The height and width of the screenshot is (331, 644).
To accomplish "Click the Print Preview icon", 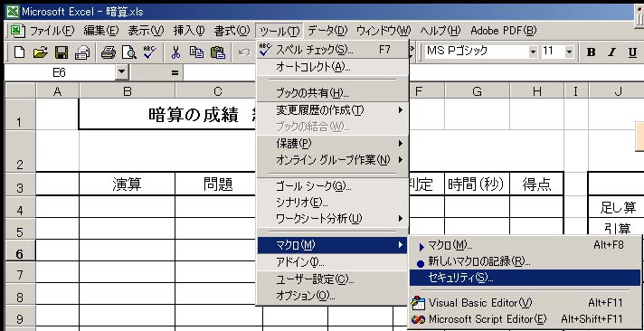I will 129,52.
